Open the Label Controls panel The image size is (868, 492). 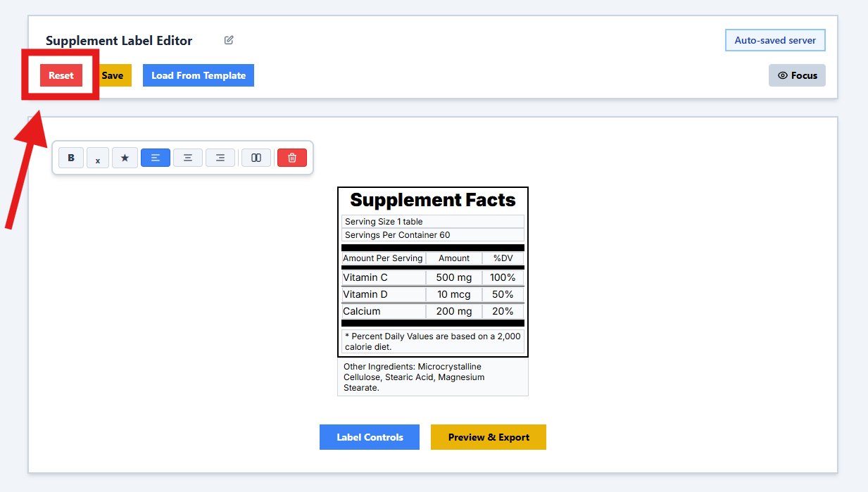click(x=370, y=437)
